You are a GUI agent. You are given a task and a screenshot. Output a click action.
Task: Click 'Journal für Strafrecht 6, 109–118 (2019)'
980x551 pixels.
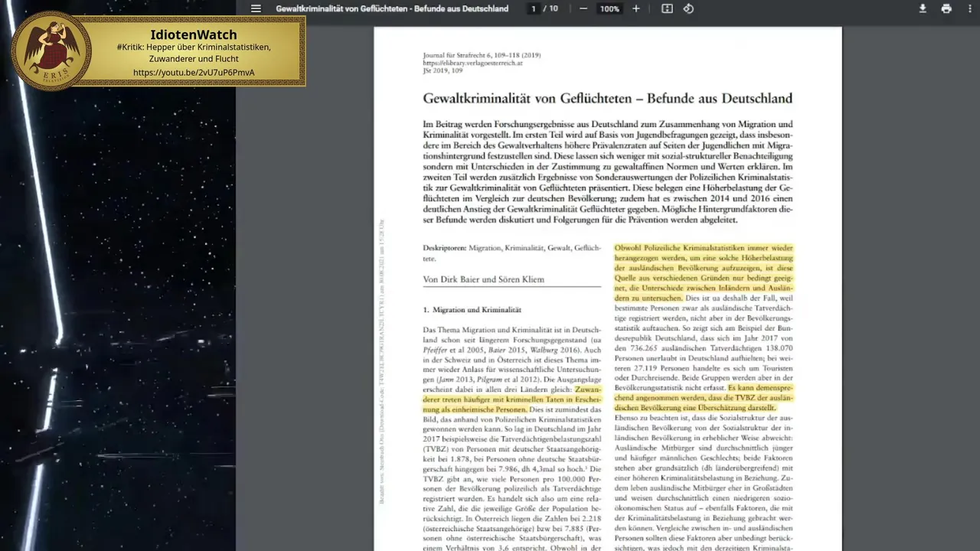tap(482, 55)
